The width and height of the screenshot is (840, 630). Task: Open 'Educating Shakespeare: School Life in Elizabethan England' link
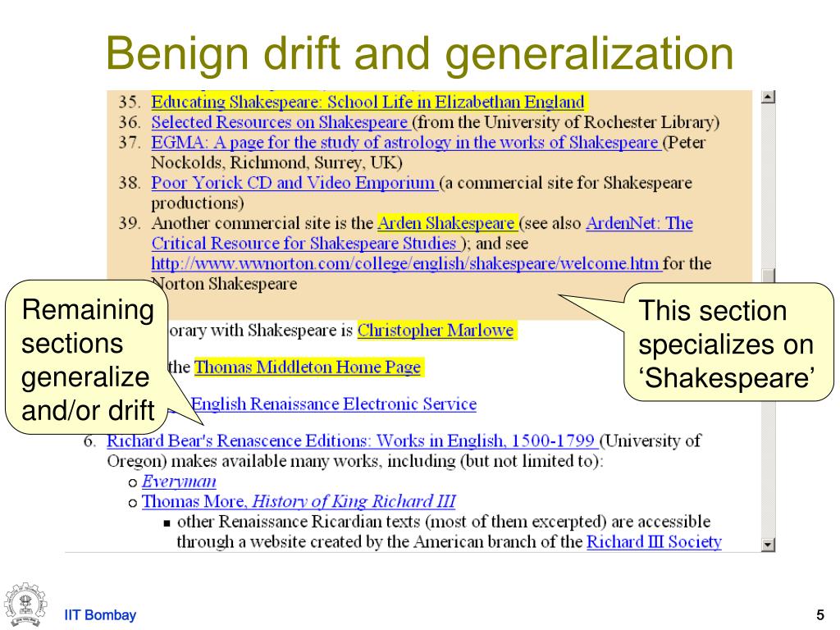pyautogui.click(x=367, y=102)
